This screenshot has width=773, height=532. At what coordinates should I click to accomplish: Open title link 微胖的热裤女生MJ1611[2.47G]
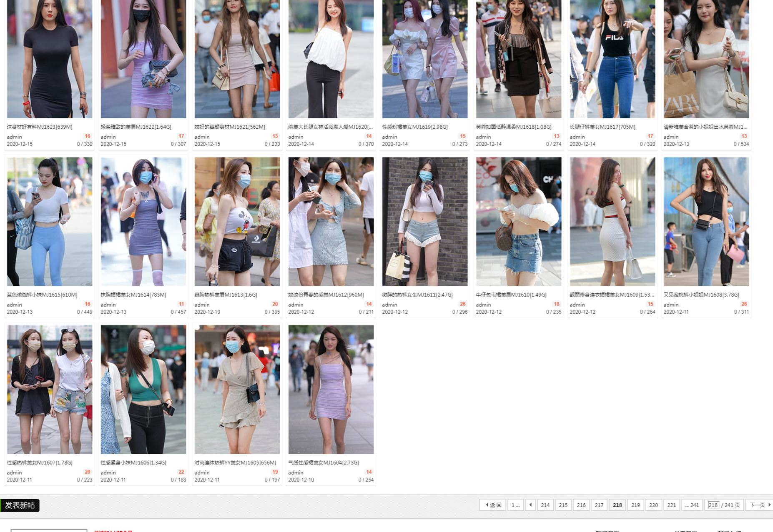[x=417, y=295]
